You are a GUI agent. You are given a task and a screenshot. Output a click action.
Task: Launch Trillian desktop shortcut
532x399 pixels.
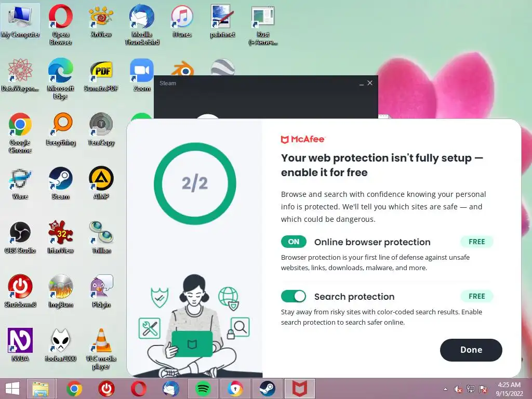pyautogui.click(x=101, y=237)
